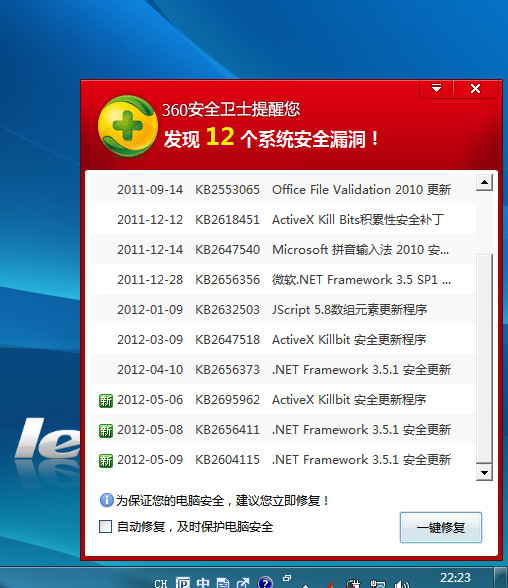Select the KB2604115 .NET Framework 3.5.1 row
The image size is (508, 588).
point(282,459)
